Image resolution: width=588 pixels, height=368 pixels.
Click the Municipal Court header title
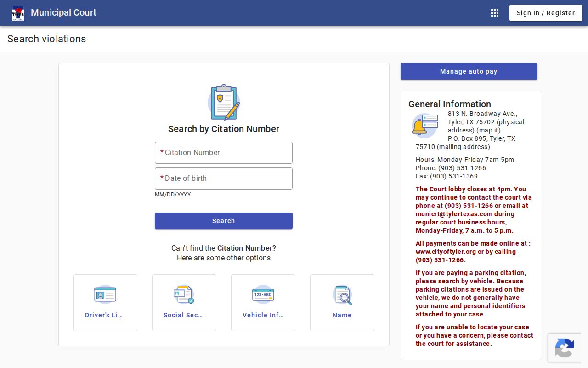(63, 12)
